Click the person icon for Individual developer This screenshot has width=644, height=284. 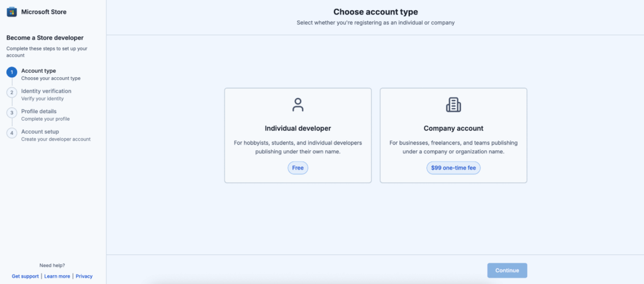click(297, 105)
